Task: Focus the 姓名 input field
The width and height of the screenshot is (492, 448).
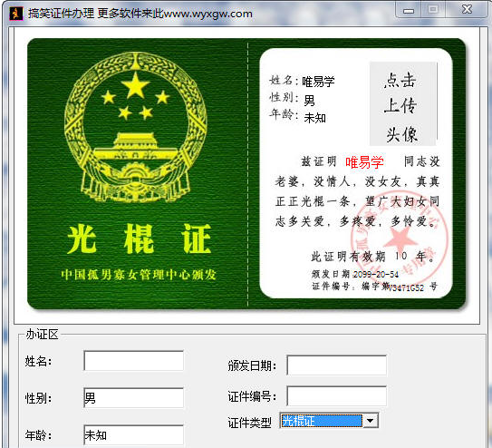Action: tap(134, 361)
